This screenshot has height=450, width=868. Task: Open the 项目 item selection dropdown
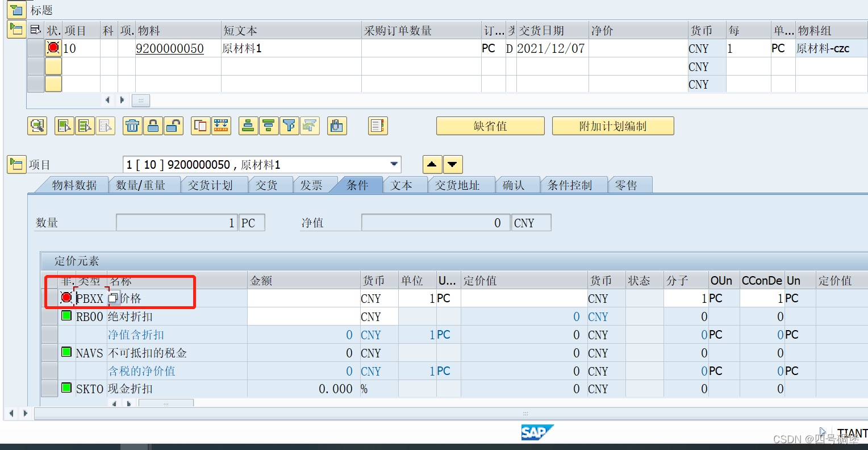point(394,164)
